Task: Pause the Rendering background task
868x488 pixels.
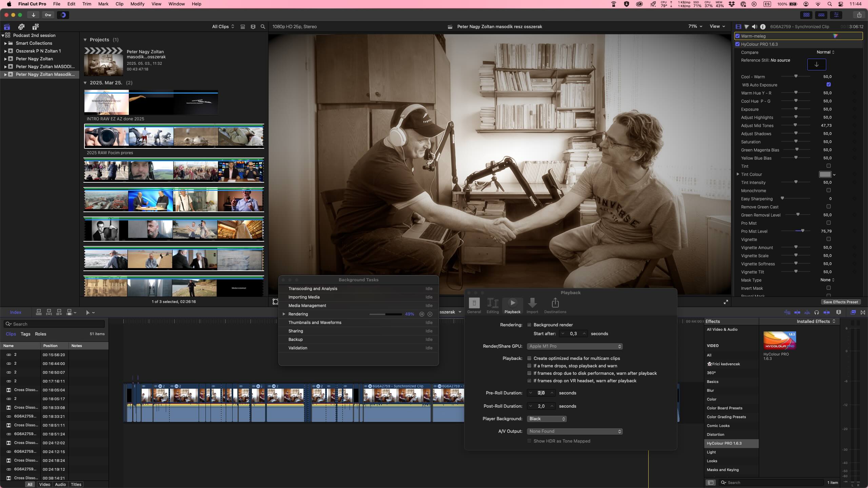Action: [421, 314]
